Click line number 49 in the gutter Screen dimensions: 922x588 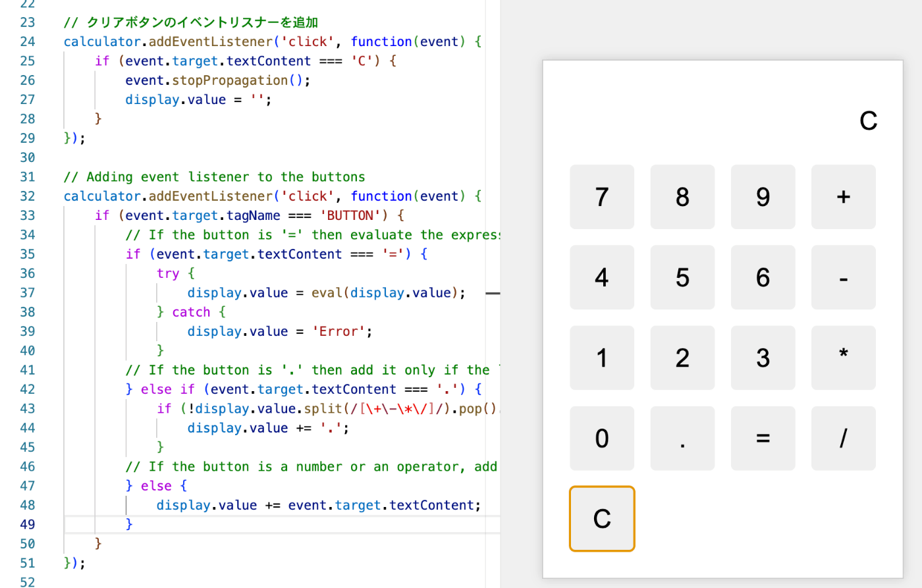[x=28, y=524]
